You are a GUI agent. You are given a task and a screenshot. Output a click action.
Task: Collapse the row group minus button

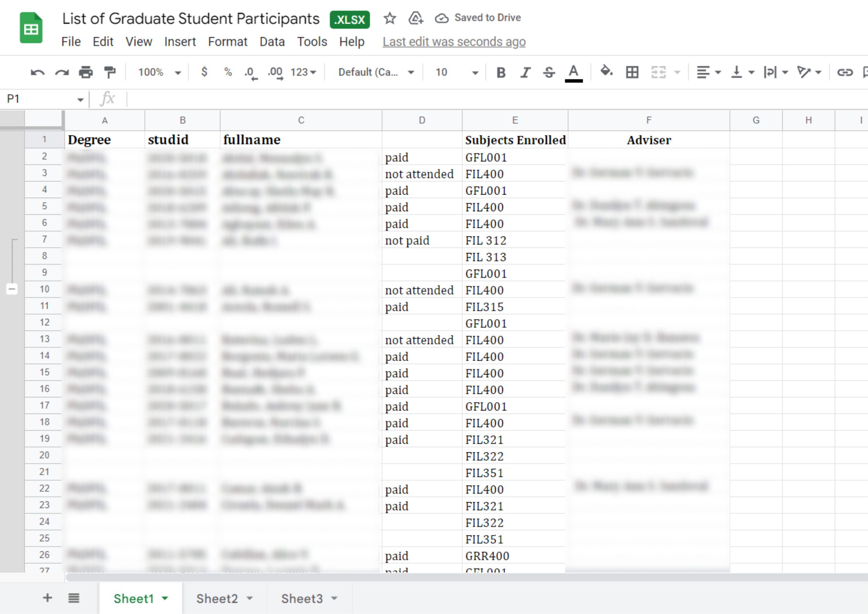pos(12,289)
